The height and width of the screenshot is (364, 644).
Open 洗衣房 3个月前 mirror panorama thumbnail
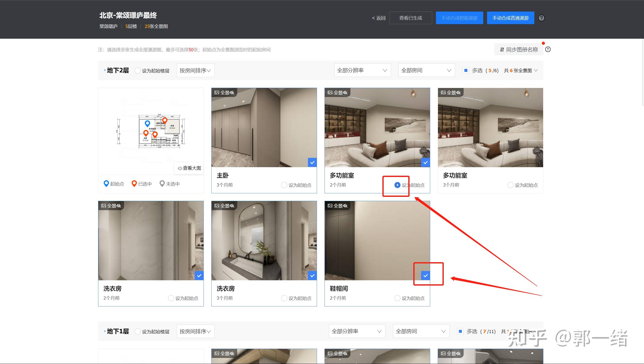point(264,241)
